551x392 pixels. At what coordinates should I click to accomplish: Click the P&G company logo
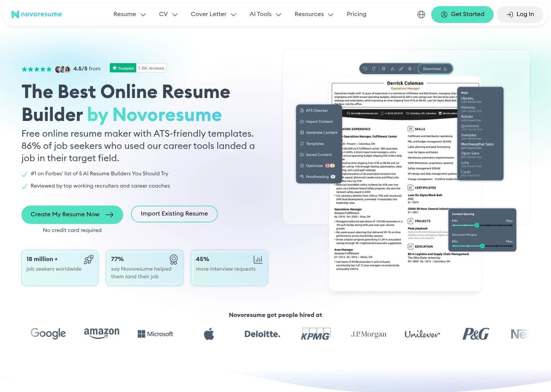click(476, 334)
